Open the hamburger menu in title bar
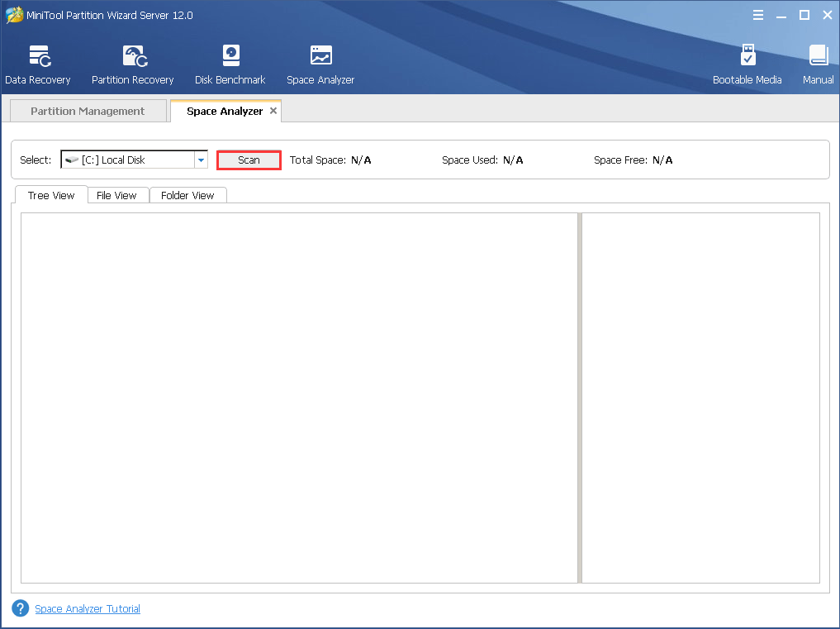The width and height of the screenshot is (840, 629). coord(758,15)
